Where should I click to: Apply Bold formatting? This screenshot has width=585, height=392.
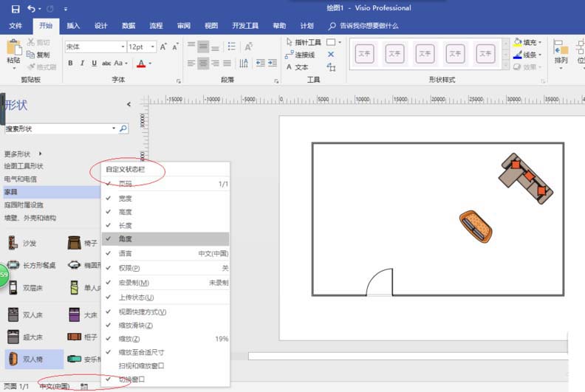[71, 63]
